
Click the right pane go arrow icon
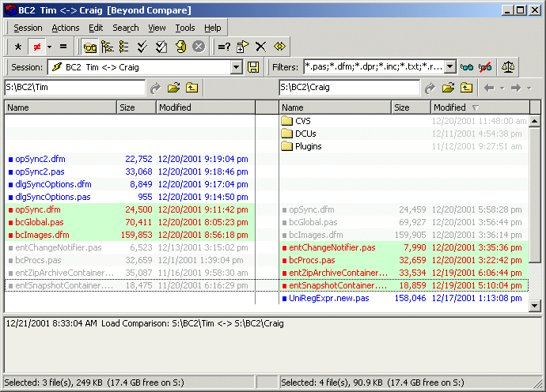pyautogui.click(x=430, y=88)
